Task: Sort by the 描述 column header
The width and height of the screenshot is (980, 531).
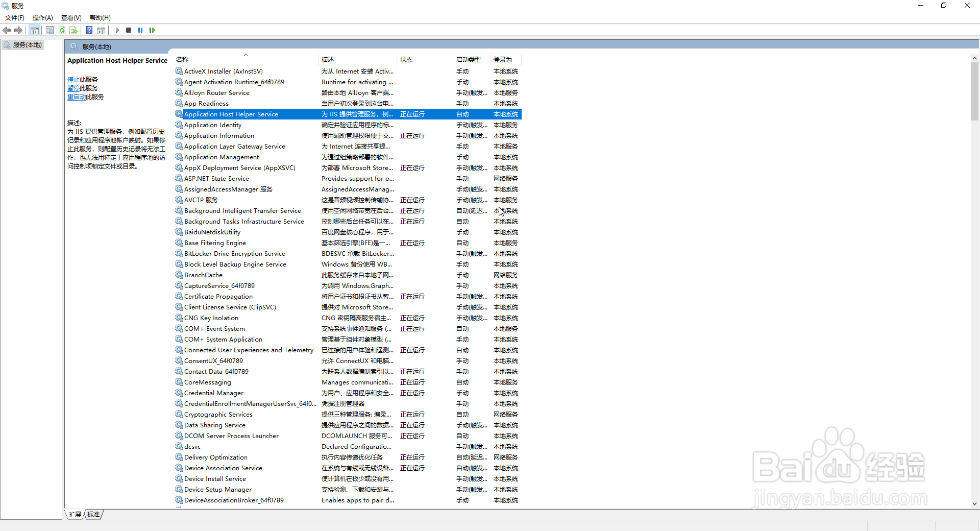Action: click(358, 60)
